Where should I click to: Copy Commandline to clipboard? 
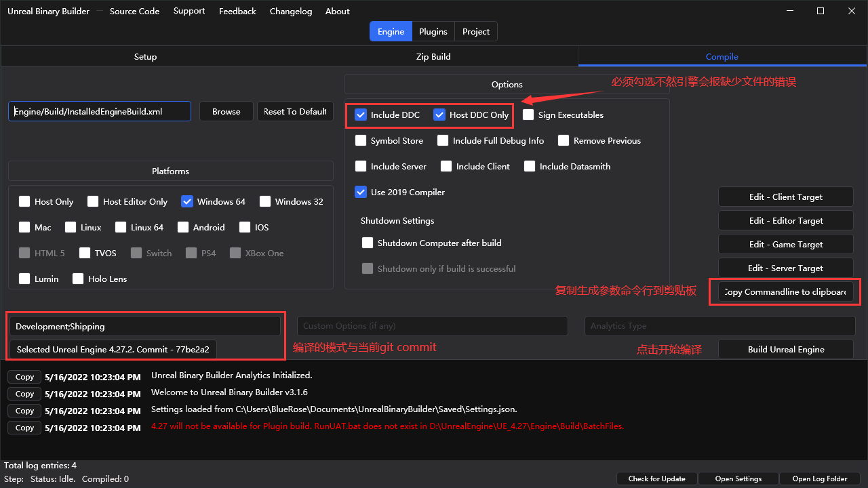tap(786, 291)
